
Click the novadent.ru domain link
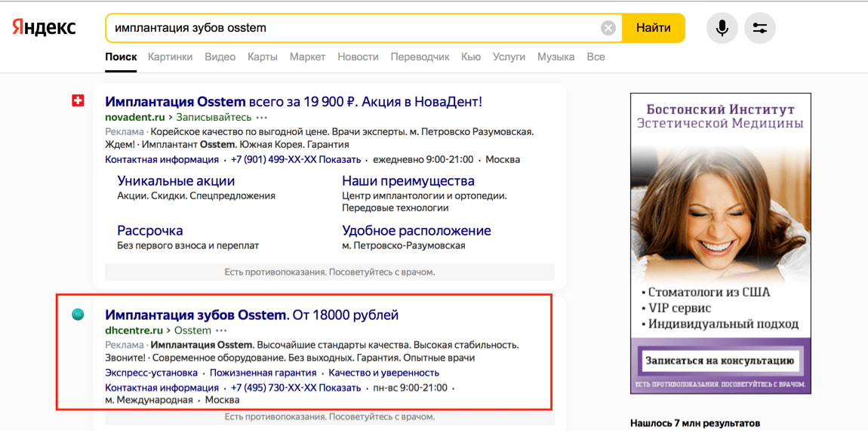(x=134, y=117)
